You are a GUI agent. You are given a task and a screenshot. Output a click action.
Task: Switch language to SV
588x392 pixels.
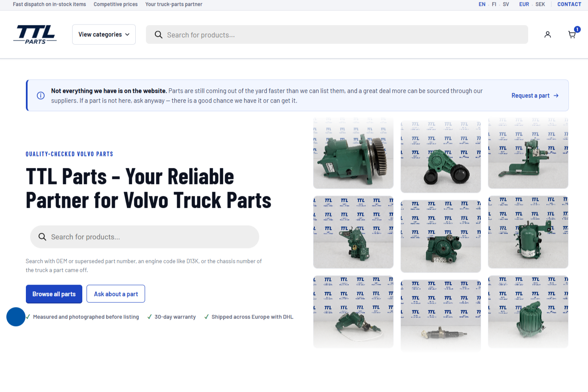click(x=506, y=4)
